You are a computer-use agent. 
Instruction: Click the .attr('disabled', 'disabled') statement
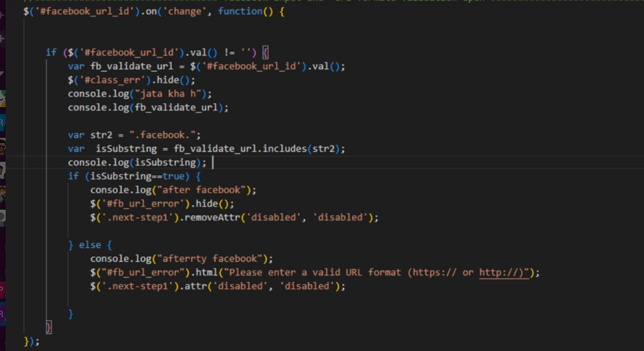(217, 286)
